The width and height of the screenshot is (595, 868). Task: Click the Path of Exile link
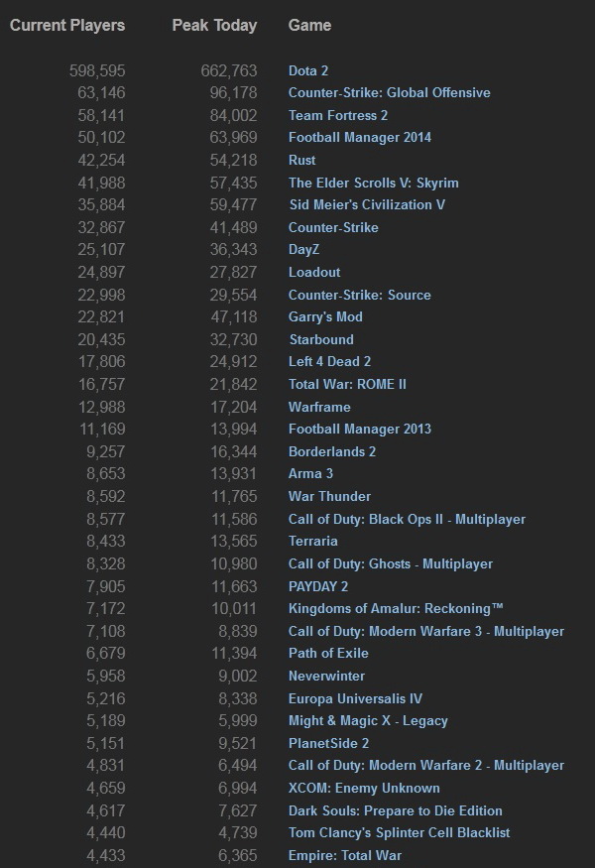pos(328,653)
